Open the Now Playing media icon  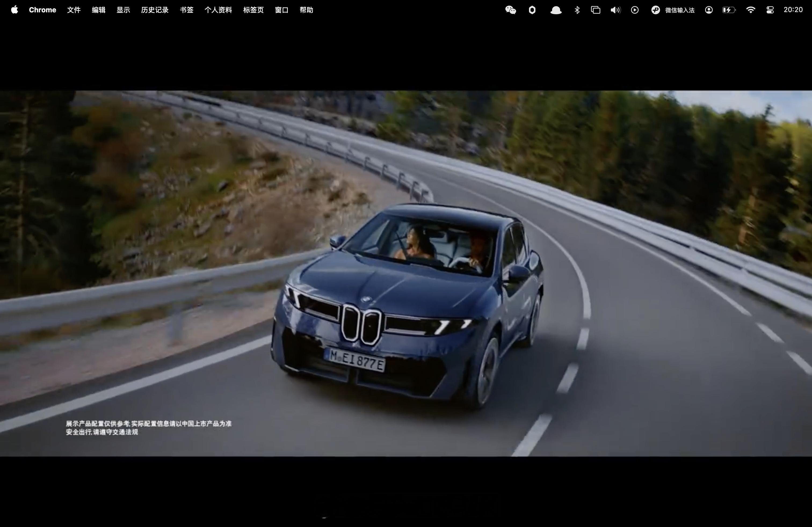point(635,10)
